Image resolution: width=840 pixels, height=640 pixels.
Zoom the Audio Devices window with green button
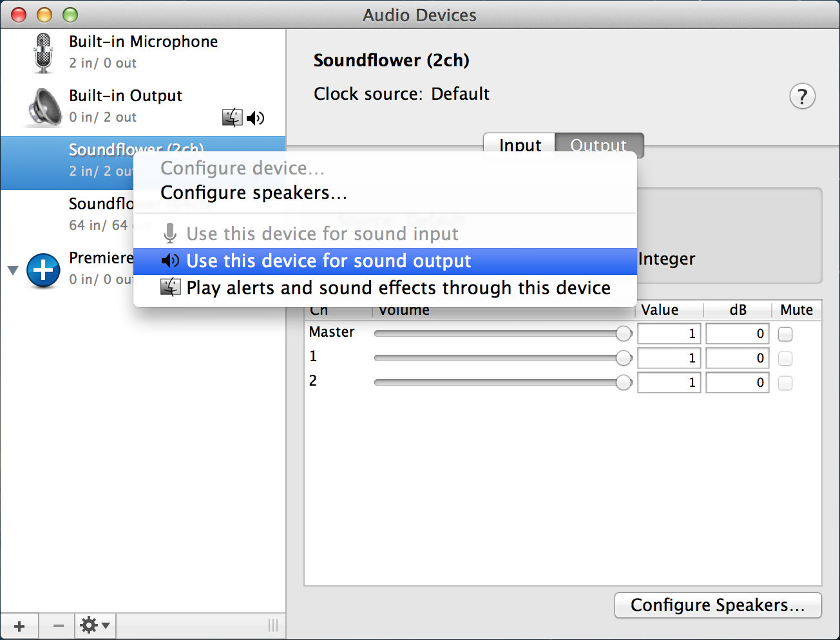click(x=70, y=15)
